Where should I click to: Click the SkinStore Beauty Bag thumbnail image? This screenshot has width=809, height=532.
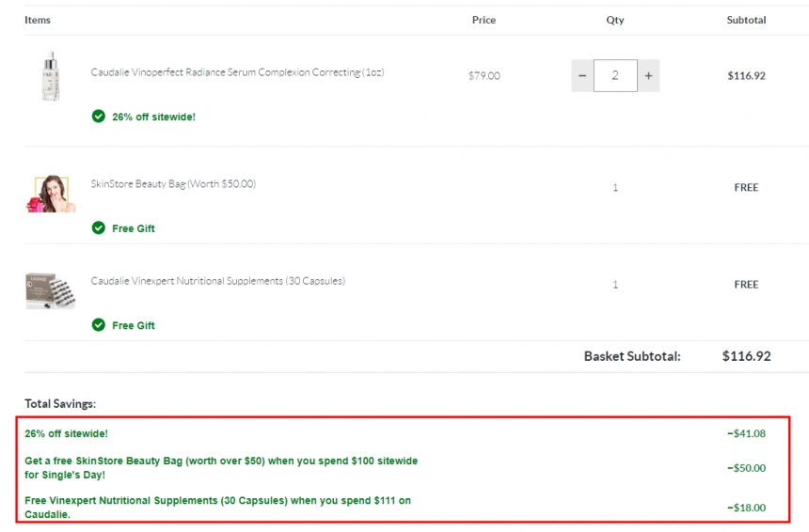(51, 193)
